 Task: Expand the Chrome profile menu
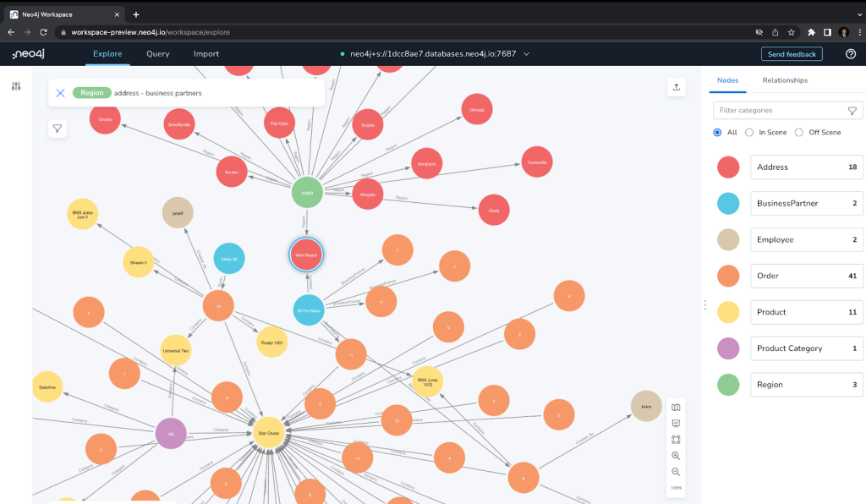(x=843, y=31)
